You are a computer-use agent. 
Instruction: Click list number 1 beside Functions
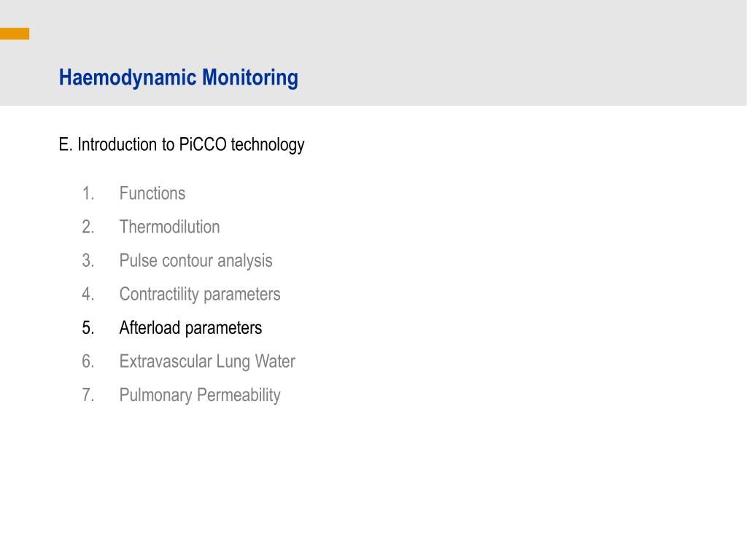(x=88, y=193)
